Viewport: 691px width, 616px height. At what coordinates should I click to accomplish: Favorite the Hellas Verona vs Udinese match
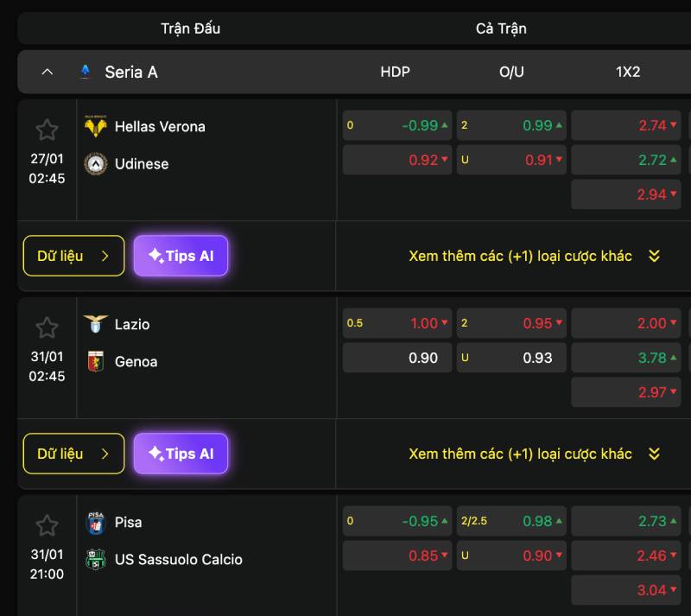tap(47, 130)
